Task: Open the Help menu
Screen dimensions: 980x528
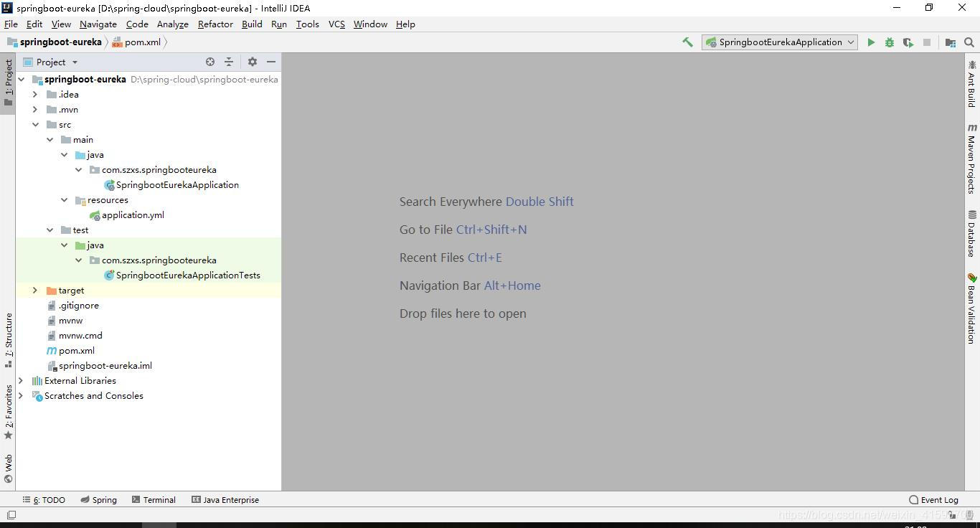Action: coord(405,24)
